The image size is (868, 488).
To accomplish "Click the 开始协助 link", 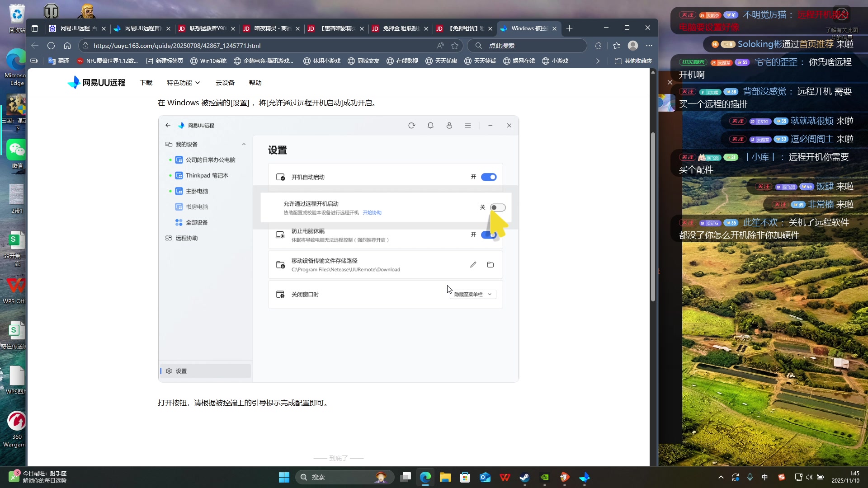I will (x=372, y=212).
